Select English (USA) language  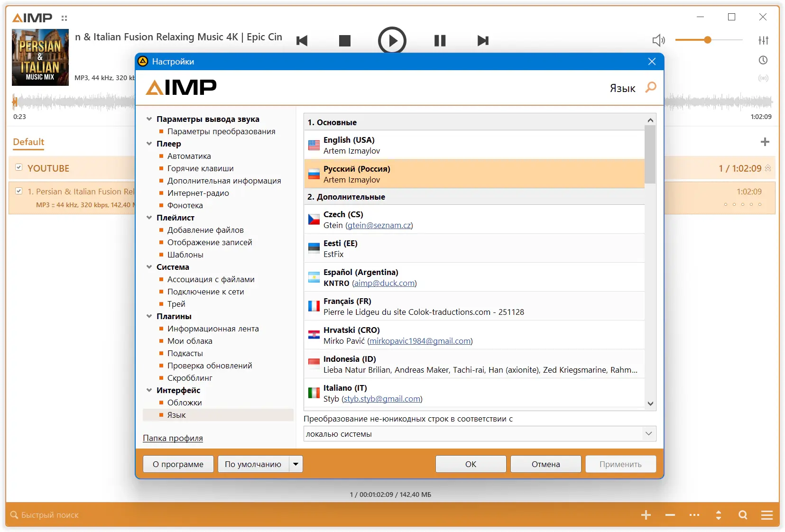(x=474, y=145)
